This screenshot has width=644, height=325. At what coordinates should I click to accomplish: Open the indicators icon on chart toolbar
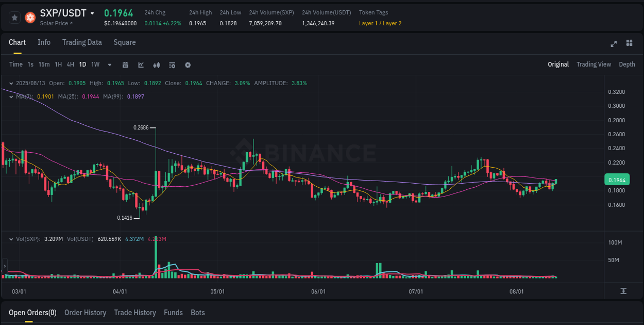click(156, 64)
